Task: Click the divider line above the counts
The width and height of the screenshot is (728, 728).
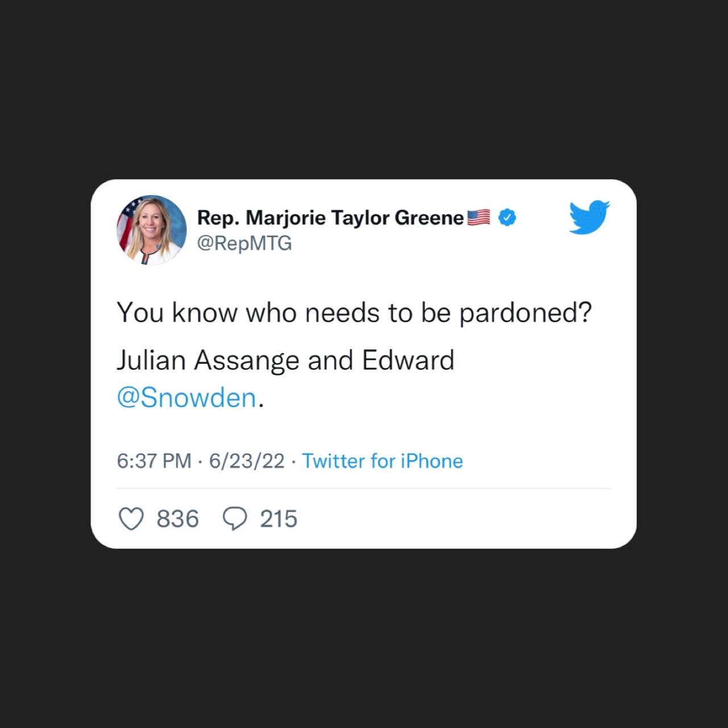Action: tap(364, 488)
